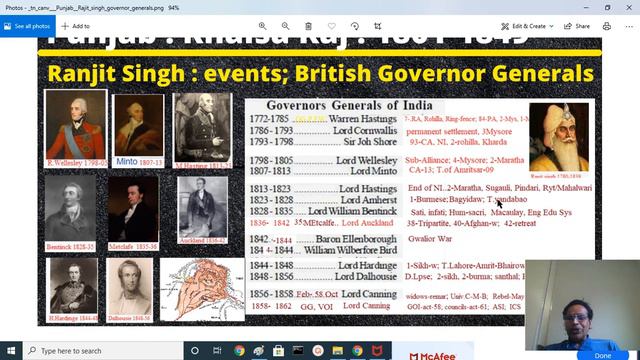Toggle the heart favorite icon
This screenshot has width=640, height=360.
tap(331, 26)
